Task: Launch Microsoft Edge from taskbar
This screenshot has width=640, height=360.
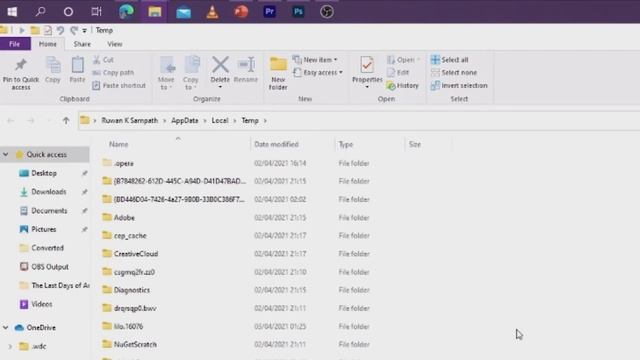Action: click(126, 11)
